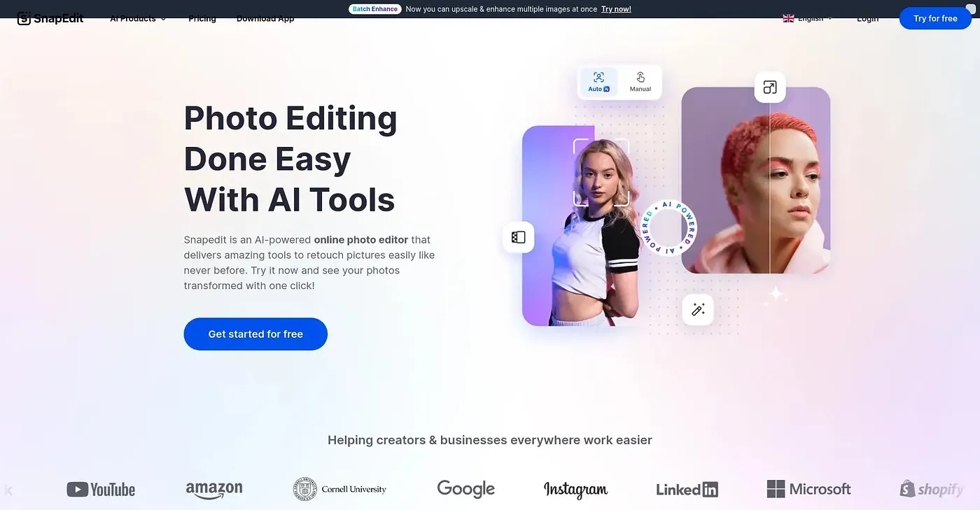Open the Login page
Image resolution: width=980 pixels, height=510 pixels.
(867, 19)
